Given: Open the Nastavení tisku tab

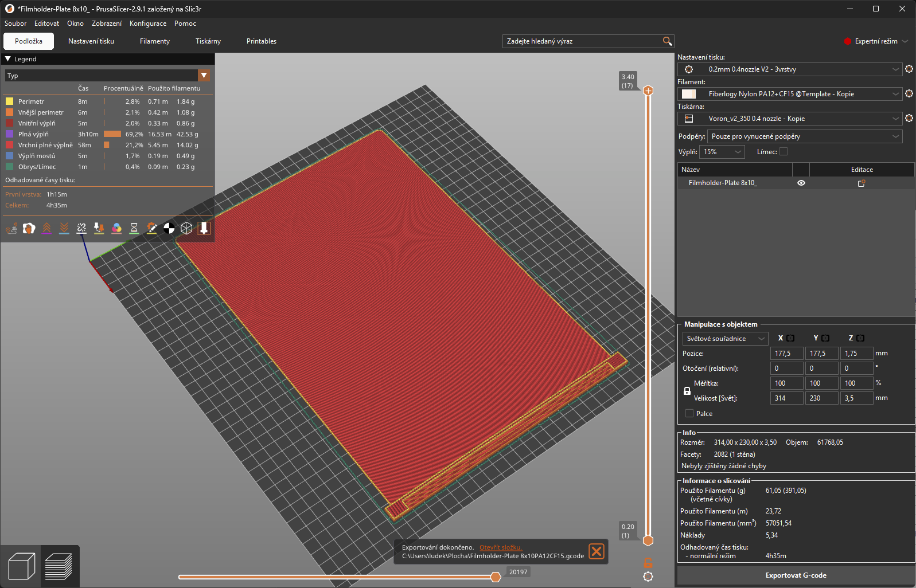Looking at the screenshot, I should (x=91, y=41).
